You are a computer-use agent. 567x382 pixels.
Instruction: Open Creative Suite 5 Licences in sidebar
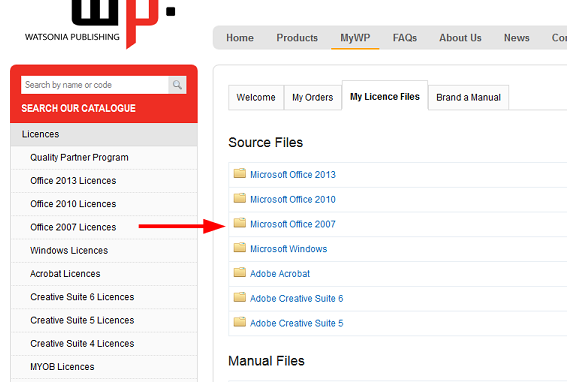point(104,320)
